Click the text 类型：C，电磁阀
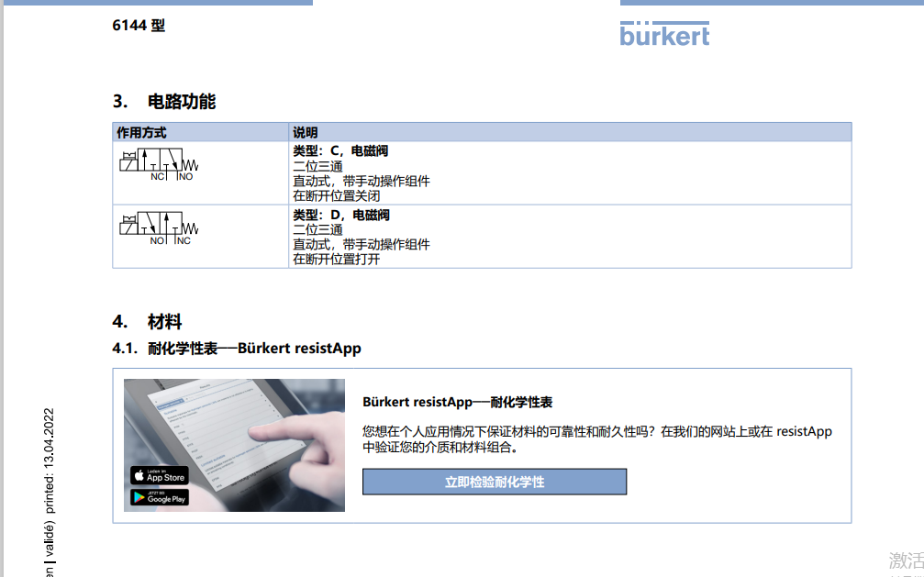Screen dimensions: 924x577 pyautogui.click(x=340, y=151)
